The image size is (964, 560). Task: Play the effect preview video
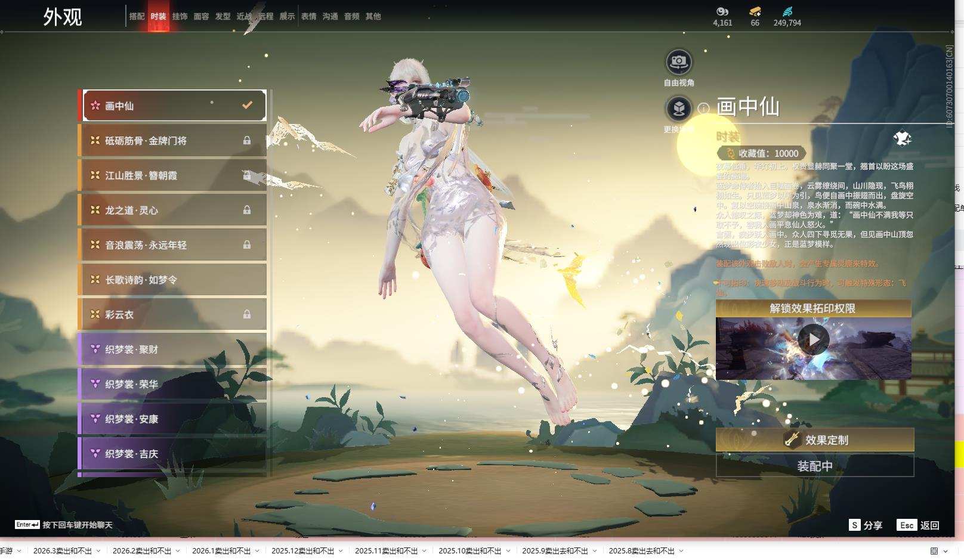click(x=813, y=339)
